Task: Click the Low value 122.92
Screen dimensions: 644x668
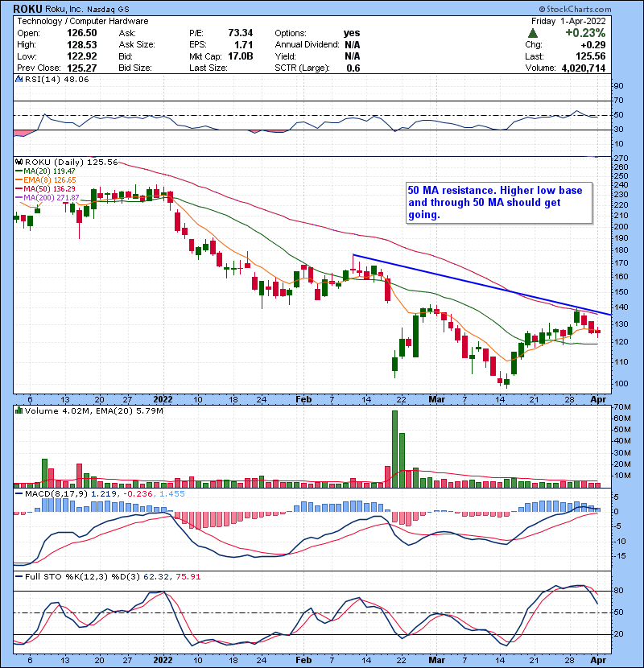Action: [x=82, y=56]
